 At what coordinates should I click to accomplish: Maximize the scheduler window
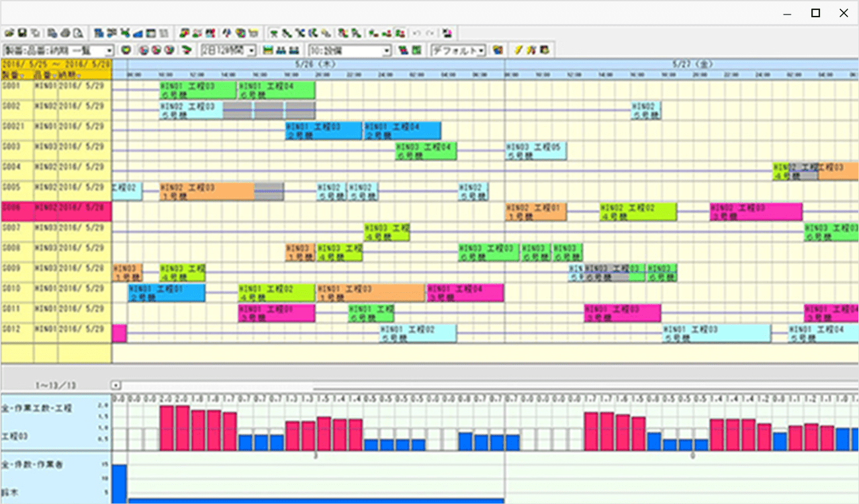pyautogui.click(x=816, y=13)
